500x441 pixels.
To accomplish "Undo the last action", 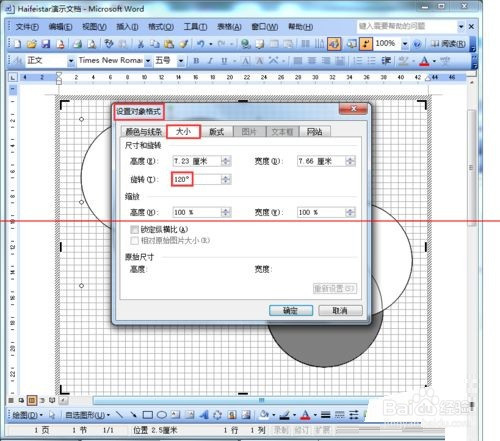I will point(201,44).
